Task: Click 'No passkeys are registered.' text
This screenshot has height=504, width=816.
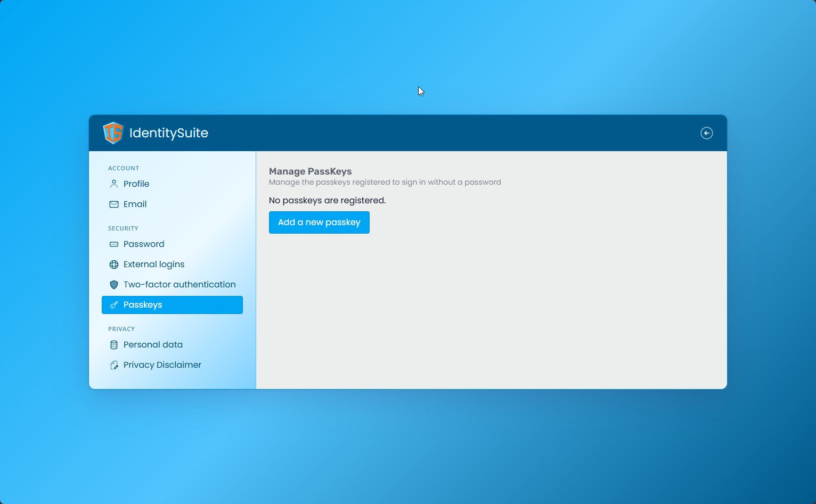Action: [x=327, y=201]
